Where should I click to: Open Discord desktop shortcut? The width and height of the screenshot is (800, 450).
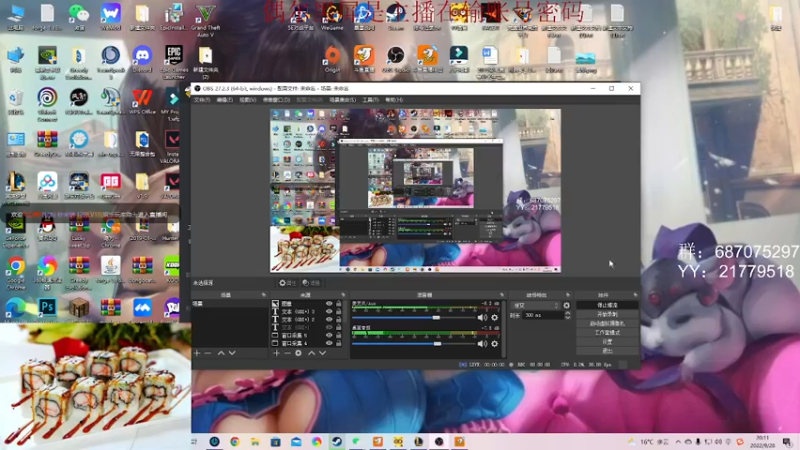(142, 59)
